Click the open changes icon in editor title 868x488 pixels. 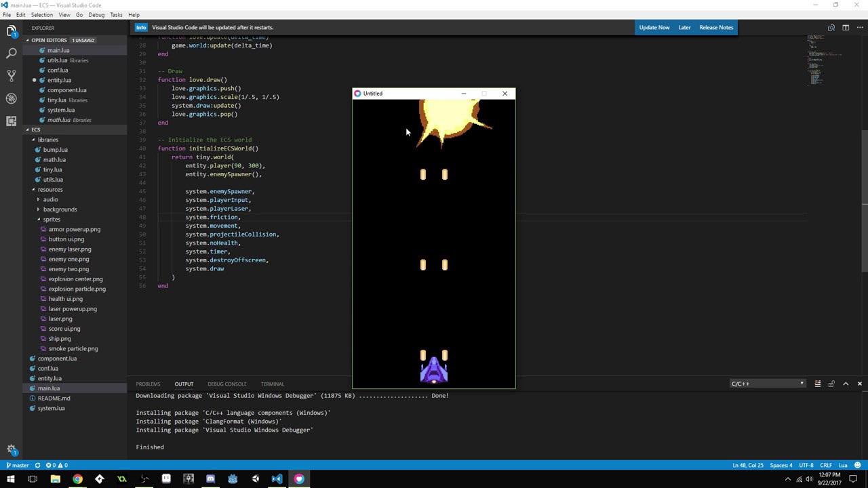[831, 28]
